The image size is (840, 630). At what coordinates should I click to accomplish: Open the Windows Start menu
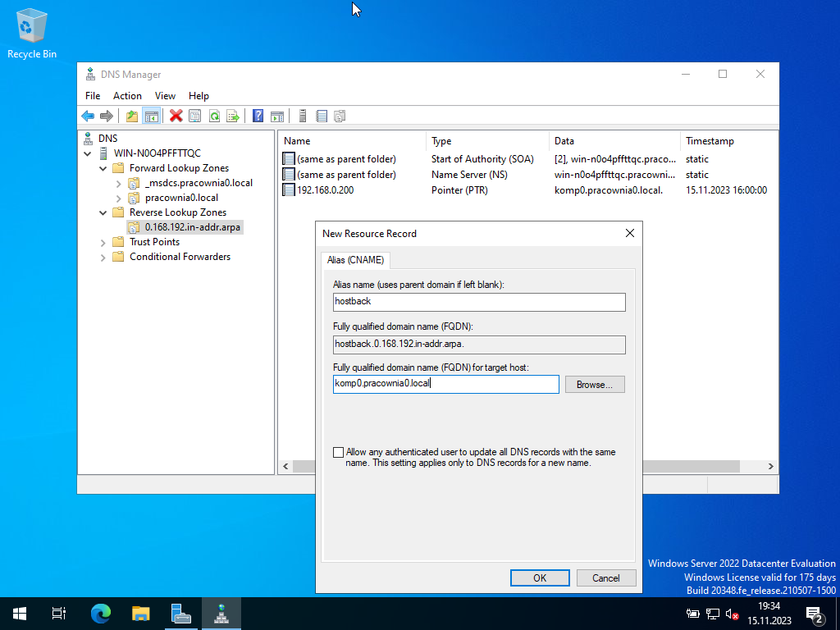click(x=20, y=614)
